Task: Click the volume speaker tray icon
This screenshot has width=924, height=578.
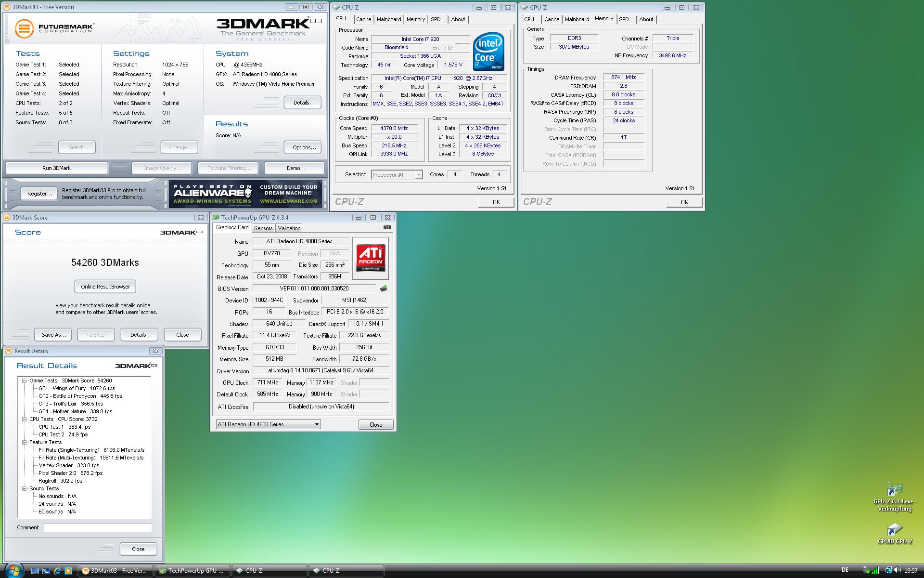Action: pyautogui.click(x=898, y=571)
